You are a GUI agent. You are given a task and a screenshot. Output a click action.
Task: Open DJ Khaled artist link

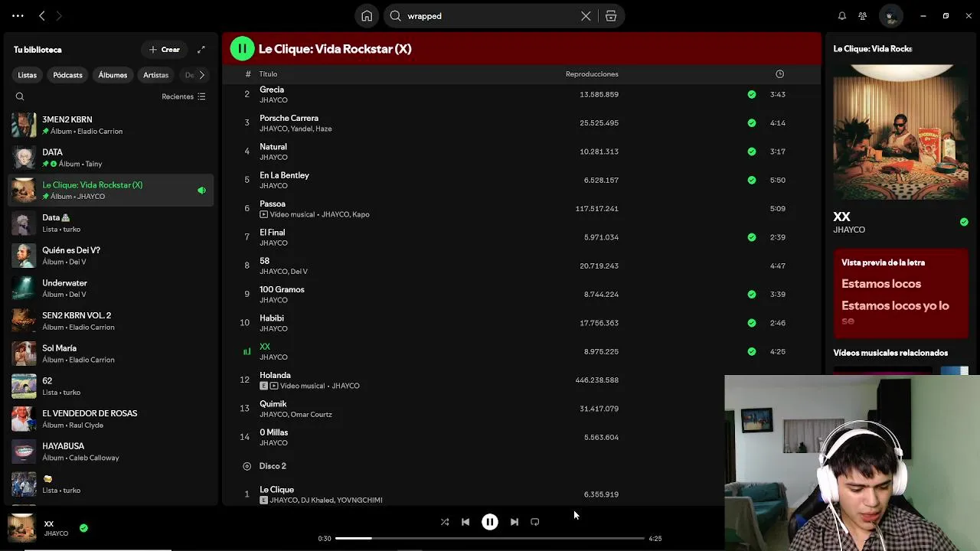tap(317, 500)
